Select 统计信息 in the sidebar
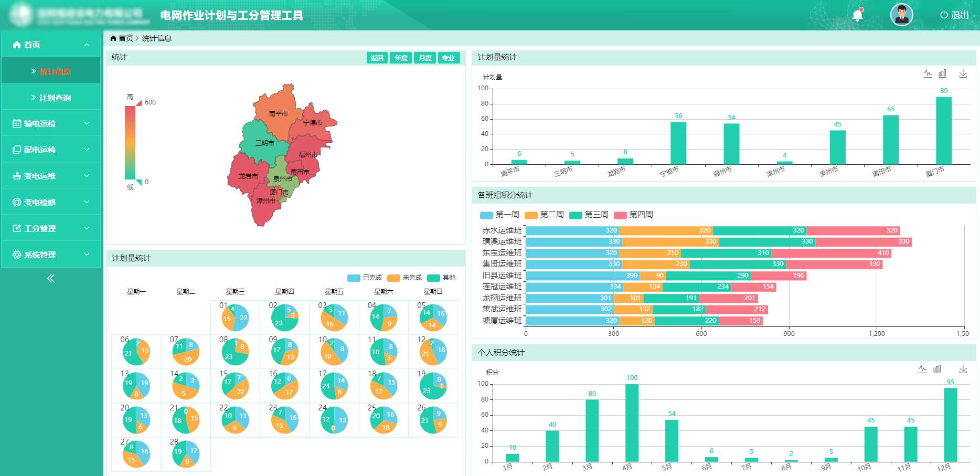 [x=55, y=71]
